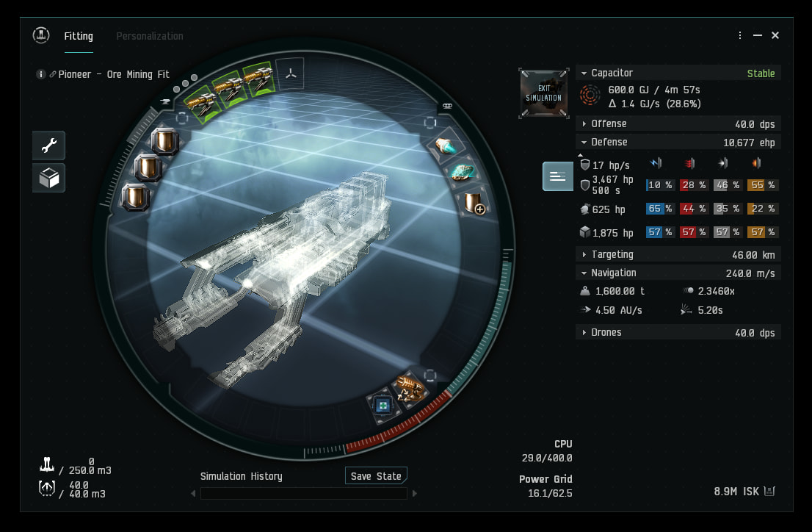Click the Power Grid readout 16.1/62.5

[550, 493]
